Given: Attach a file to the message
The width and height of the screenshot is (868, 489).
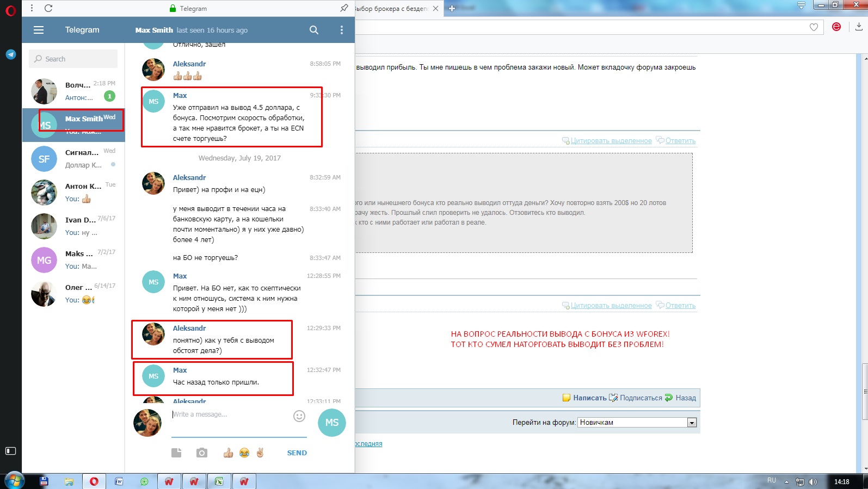Looking at the screenshot, I should pos(176,453).
